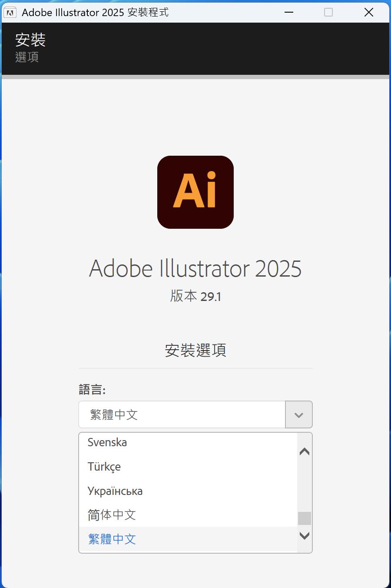Pick Українська in the language list
This screenshot has height=588, width=391.
click(115, 491)
